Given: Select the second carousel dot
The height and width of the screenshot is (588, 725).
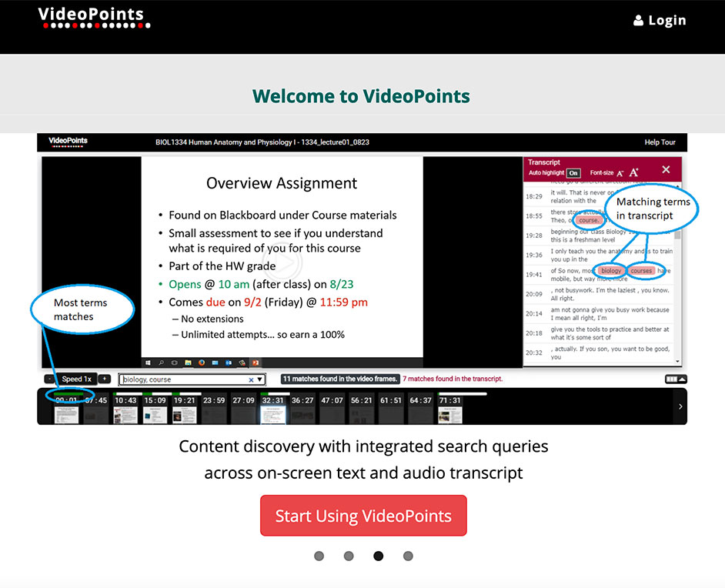Looking at the screenshot, I should pos(349,556).
